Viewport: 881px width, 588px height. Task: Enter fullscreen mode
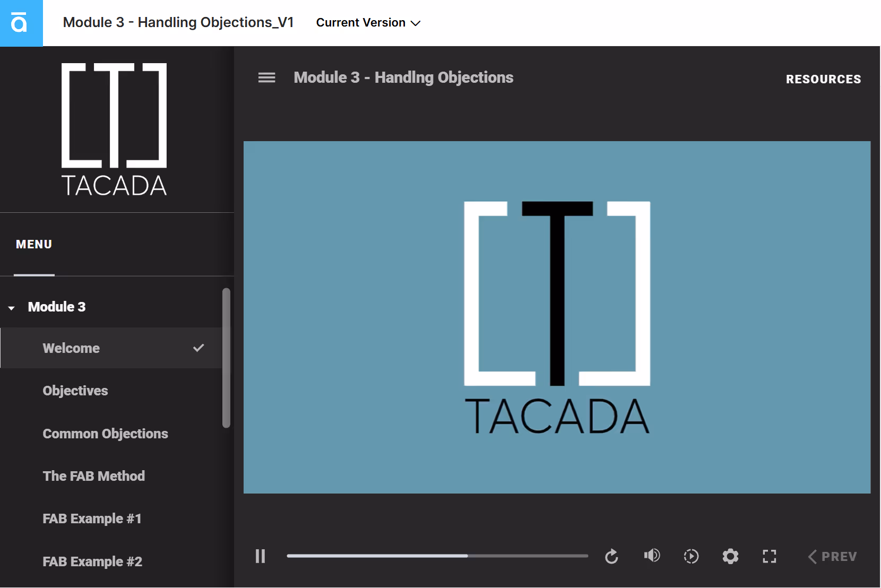click(x=770, y=556)
